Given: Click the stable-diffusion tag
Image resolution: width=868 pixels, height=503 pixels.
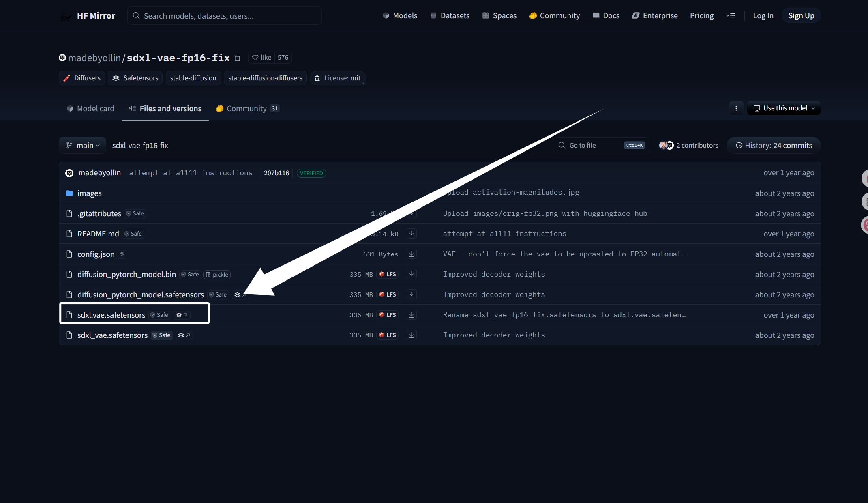Looking at the screenshot, I should [x=193, y=78].
